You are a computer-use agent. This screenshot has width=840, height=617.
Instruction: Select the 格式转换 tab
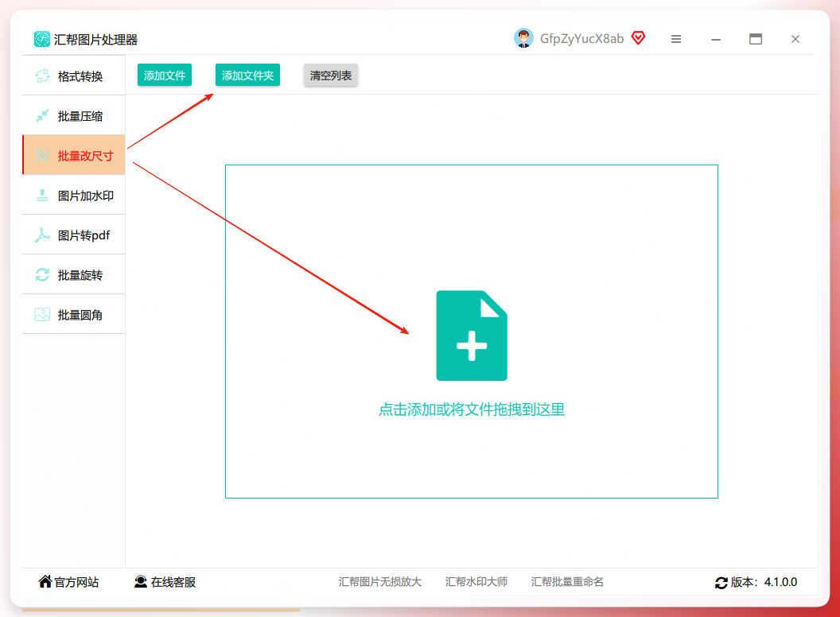tap(74, 76)
